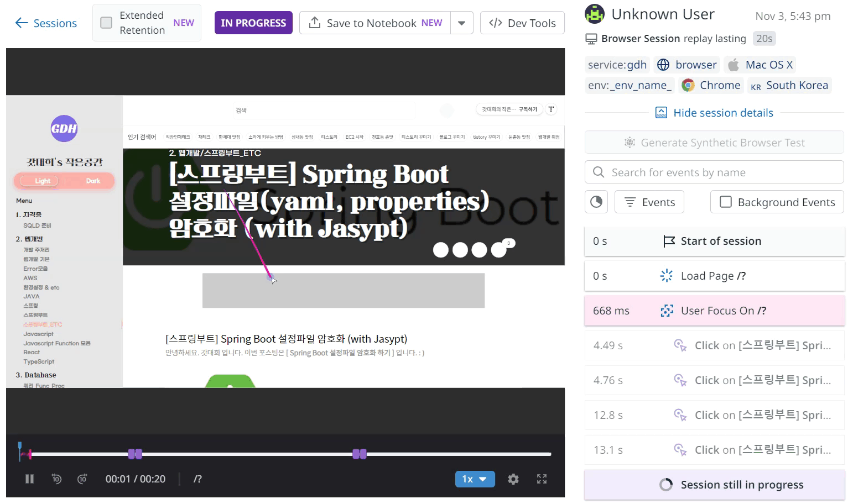Viewport: 853px width, 504px height.
Task: Click the blog search field in replay
Action: coord(324,111)
